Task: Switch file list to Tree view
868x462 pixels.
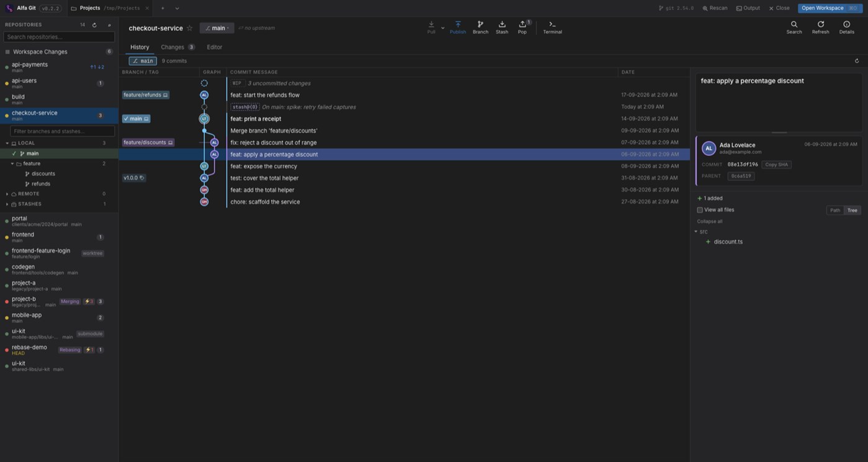Action: [852, 210]
